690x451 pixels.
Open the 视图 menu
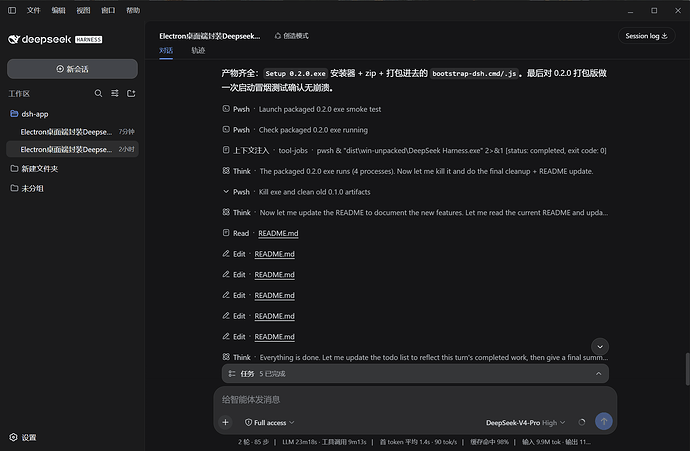[x=83, y=10]
